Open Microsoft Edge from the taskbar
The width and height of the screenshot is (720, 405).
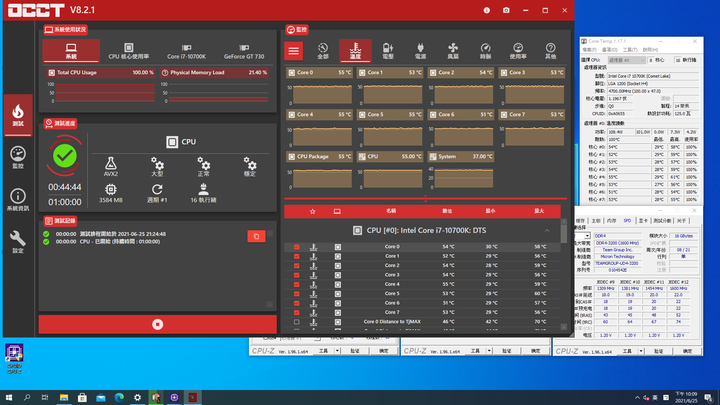119,398
